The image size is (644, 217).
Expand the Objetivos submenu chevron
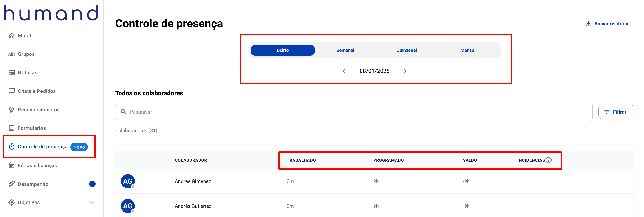tap(91, 202)
